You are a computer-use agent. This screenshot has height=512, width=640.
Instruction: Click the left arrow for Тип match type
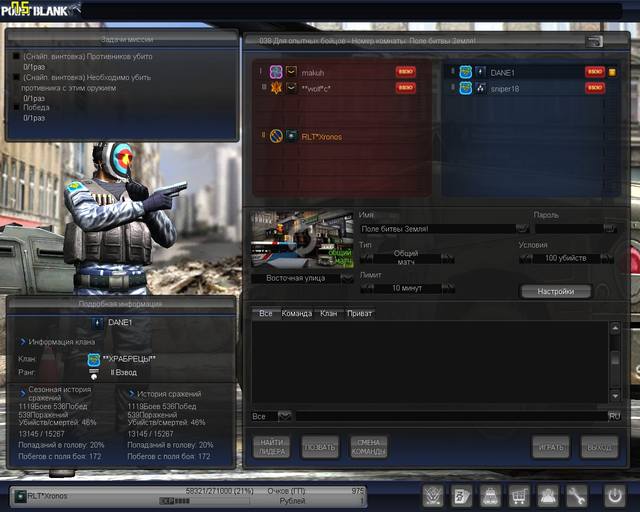[x=367, y=258]
